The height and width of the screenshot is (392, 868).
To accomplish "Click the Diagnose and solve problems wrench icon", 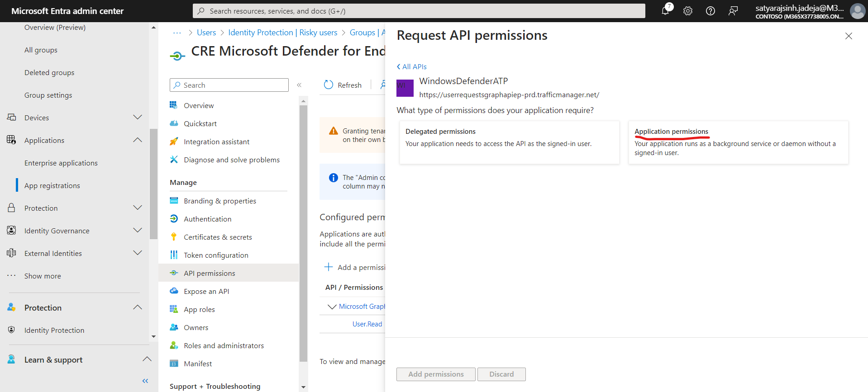I will [x=174, y=160].
